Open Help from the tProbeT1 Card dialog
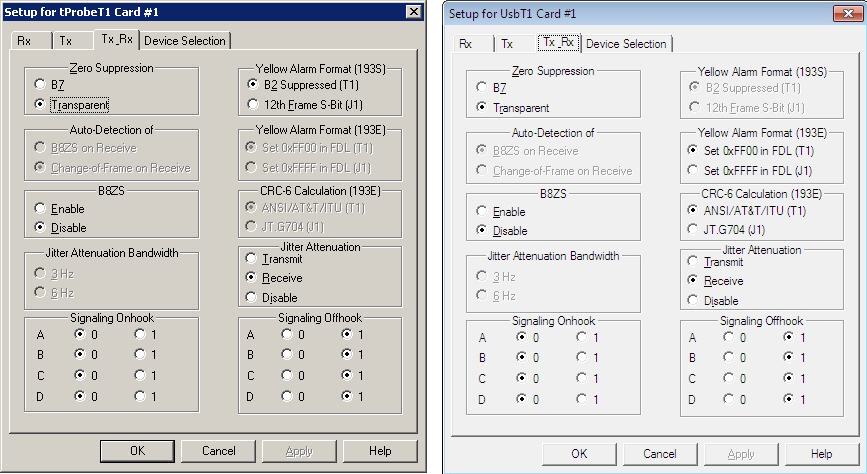The width and height of the screenshot is (867, 474). click(x=380, y=451)
